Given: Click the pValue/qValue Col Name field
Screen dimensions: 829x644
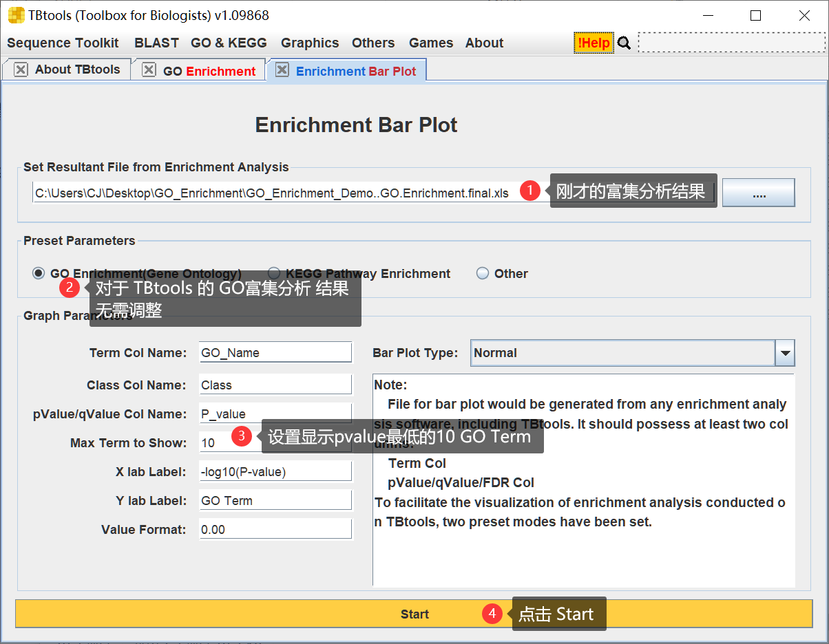Looking at the screenshot, I should (275, 414).
